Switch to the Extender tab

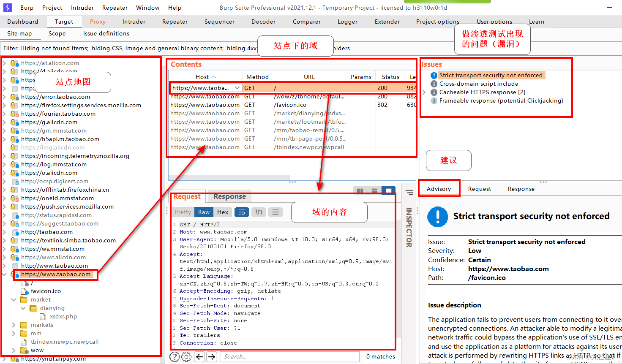387,22
